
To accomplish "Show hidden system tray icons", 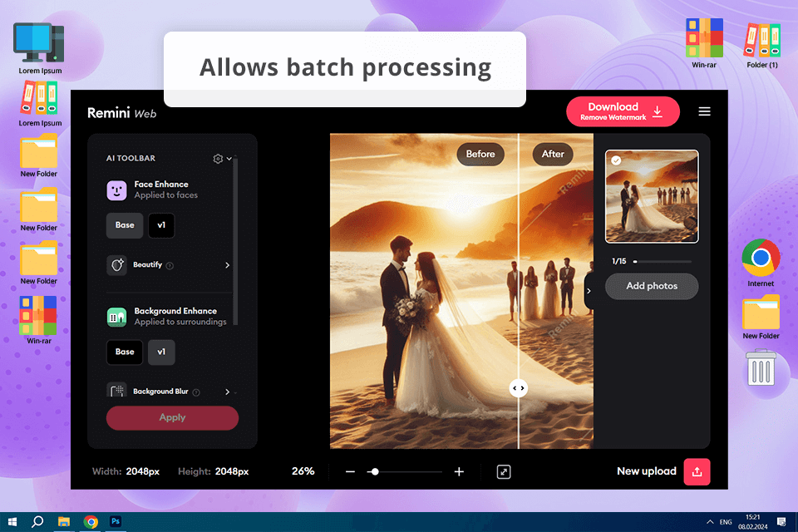I will coord(710,522).
